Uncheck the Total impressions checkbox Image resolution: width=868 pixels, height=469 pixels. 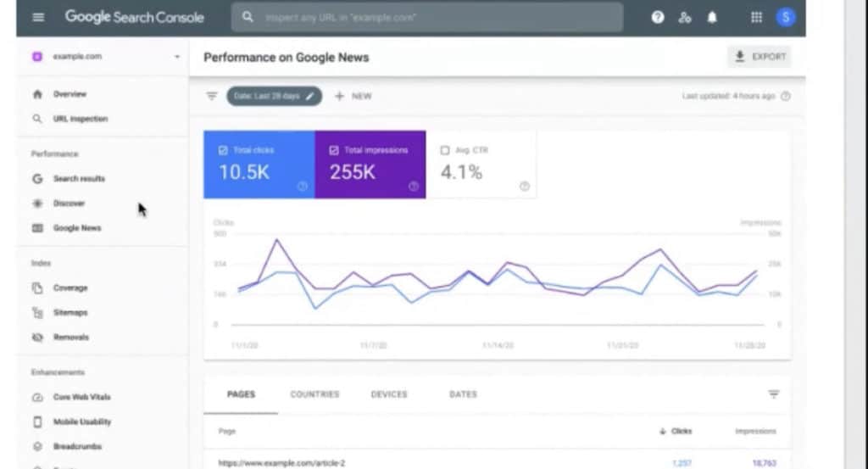pos(334,151)
